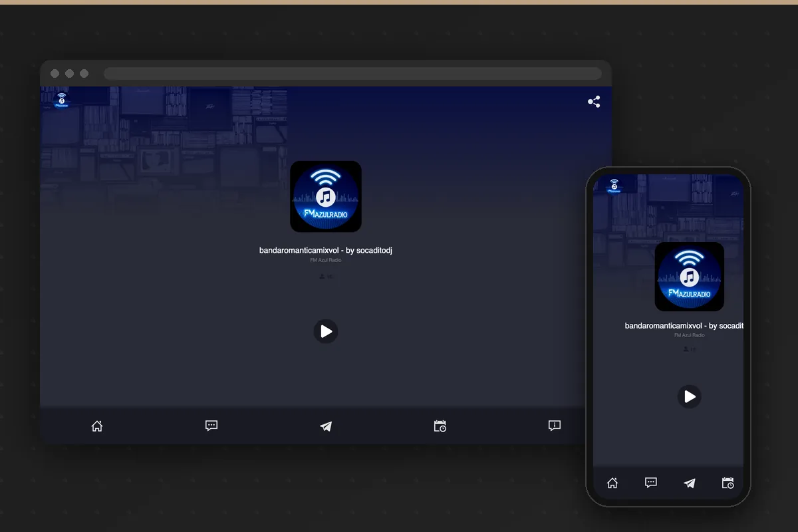The height and width of the screenshot is (532, 798).
Task: Click FM Azul Radio cover art on desktop
Action: [326, 196]
